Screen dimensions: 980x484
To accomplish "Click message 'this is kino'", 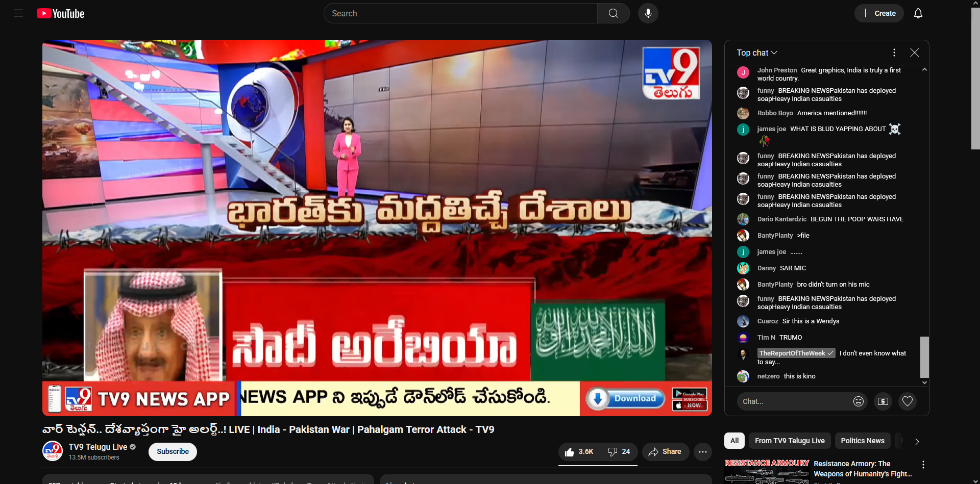I will click(x=799, y=376).
